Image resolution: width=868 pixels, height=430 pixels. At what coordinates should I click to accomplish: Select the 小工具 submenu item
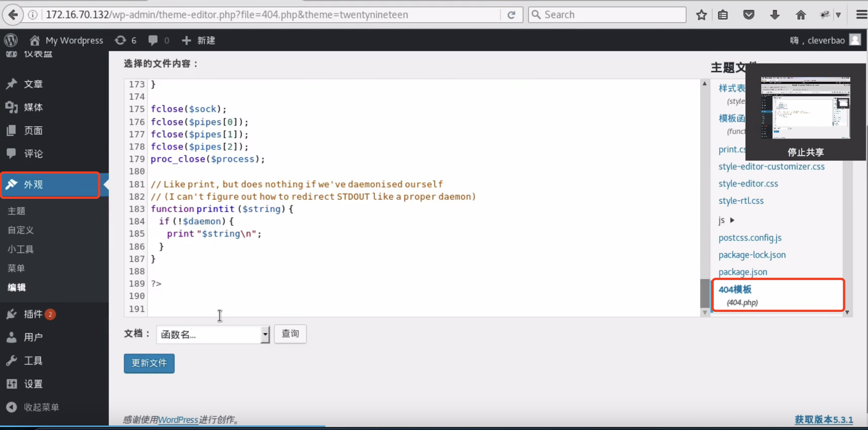[21, 249]
